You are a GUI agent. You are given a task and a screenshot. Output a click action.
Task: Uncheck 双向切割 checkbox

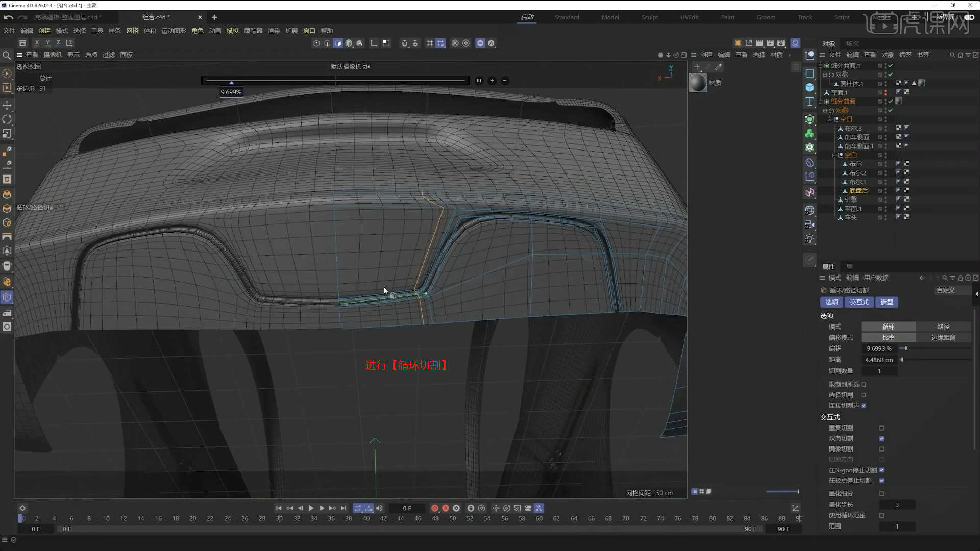coord(881,439)
